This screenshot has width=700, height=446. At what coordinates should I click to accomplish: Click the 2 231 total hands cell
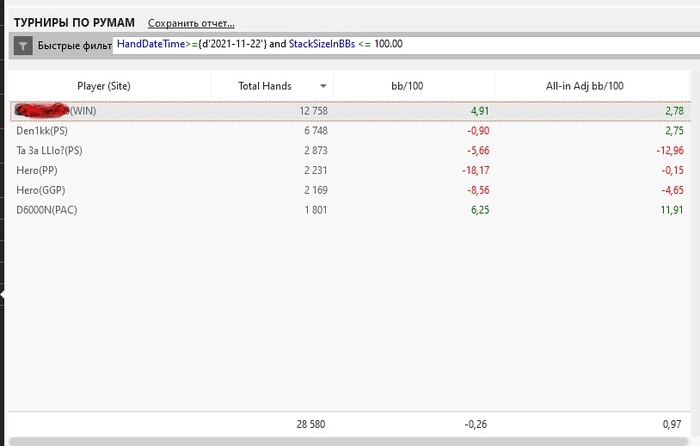[316, 170]
